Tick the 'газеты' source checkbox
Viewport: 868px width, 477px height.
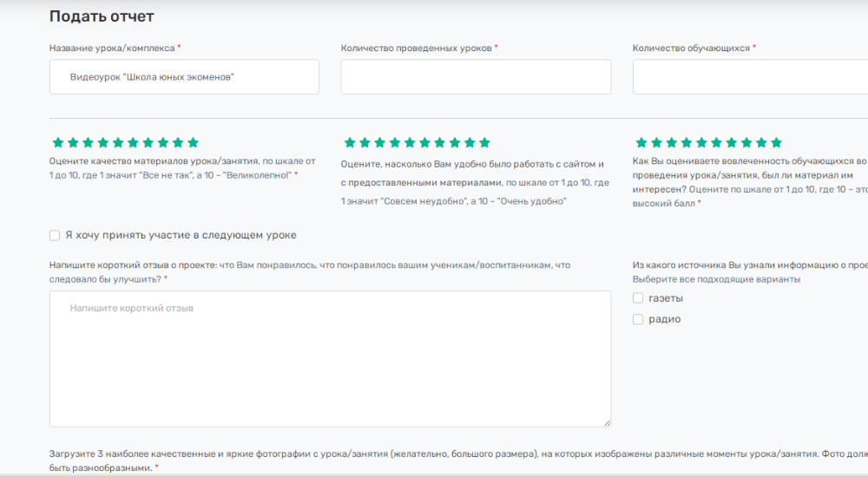tap(638, 298)
